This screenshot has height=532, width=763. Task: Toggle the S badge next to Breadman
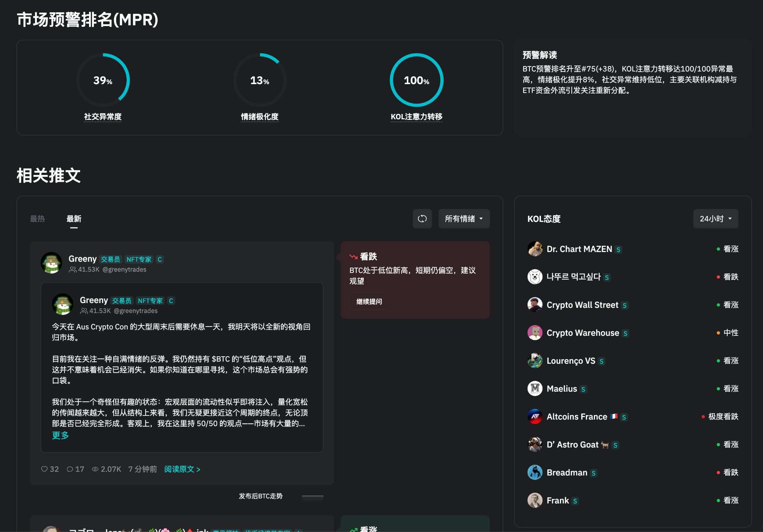[x=593, y=472]
